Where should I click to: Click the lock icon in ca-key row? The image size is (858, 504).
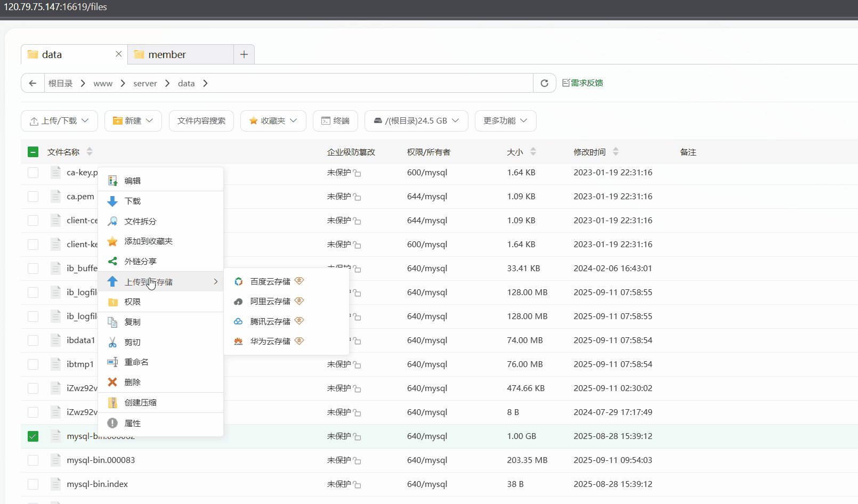(x=357, y=173)
